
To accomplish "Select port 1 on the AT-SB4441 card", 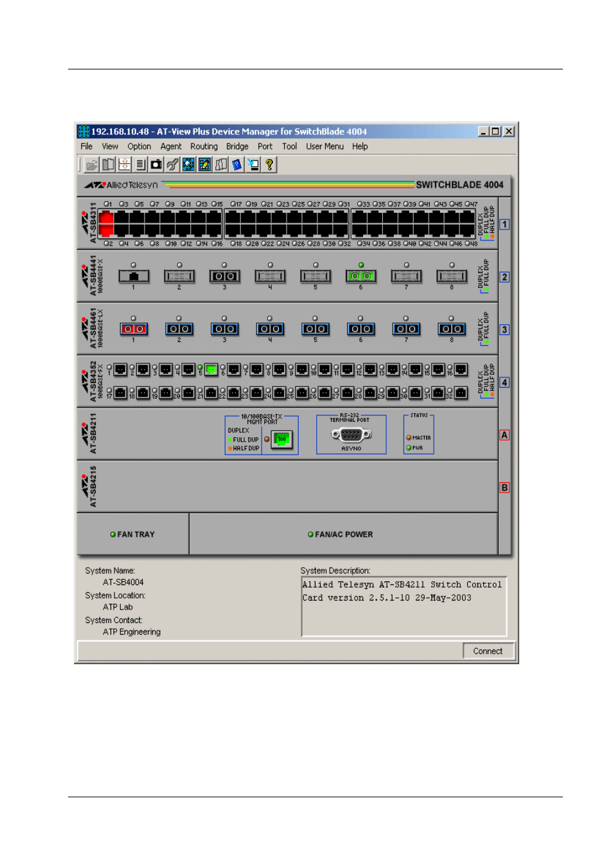I will click(x=134, y=276).
